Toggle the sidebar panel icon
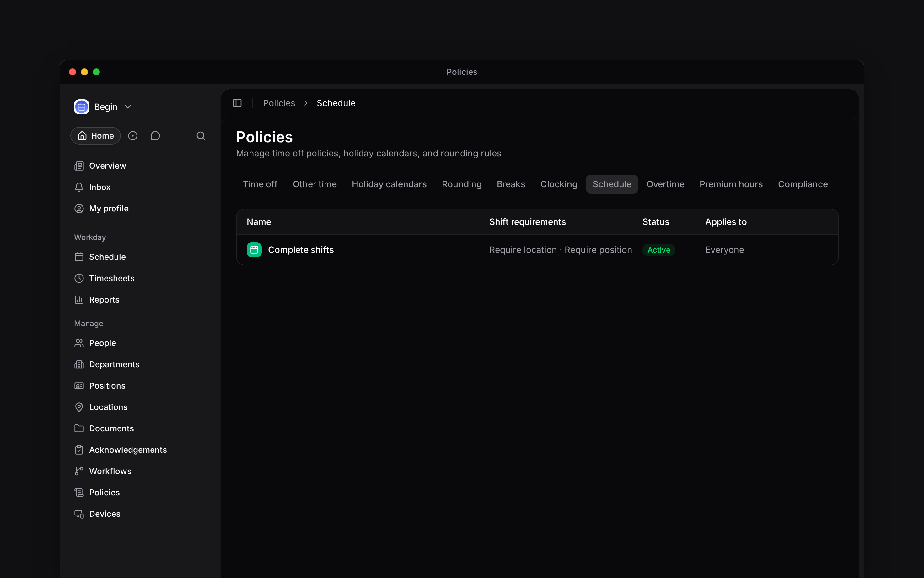The image size is (924, 578). (237, 103)
